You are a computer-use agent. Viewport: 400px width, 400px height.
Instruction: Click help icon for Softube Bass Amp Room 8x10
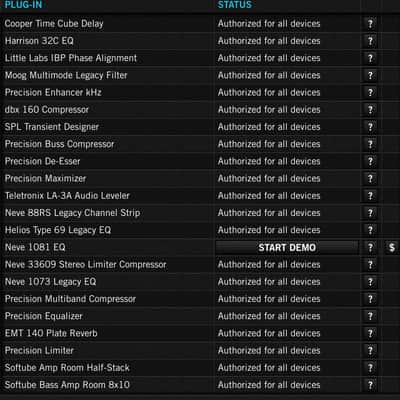pos(370,385)
